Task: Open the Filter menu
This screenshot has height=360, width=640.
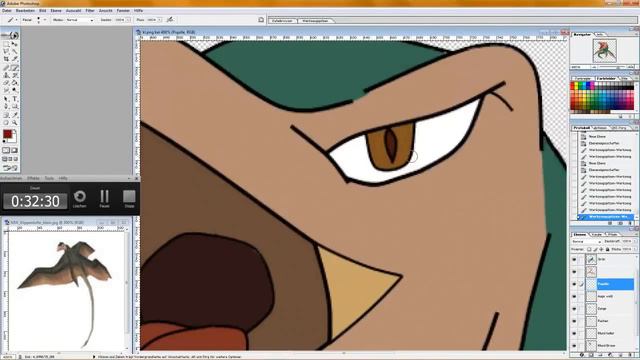Action: [90, 10]
